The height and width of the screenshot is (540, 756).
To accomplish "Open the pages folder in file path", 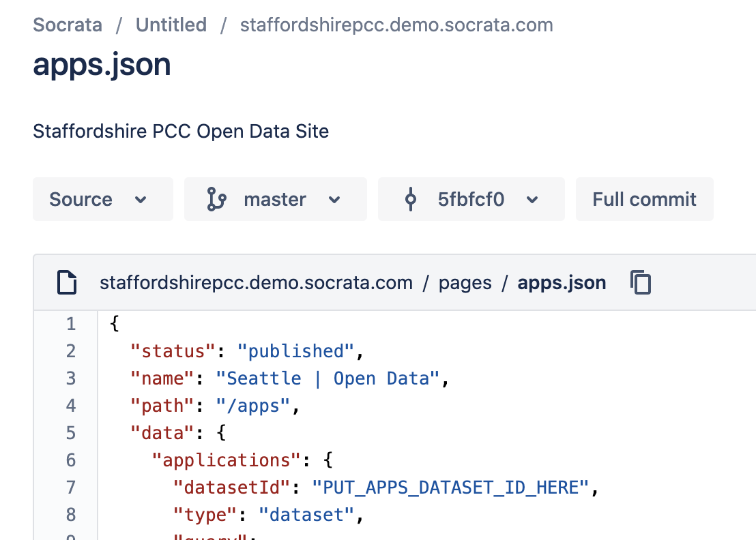I will [465, 283].
